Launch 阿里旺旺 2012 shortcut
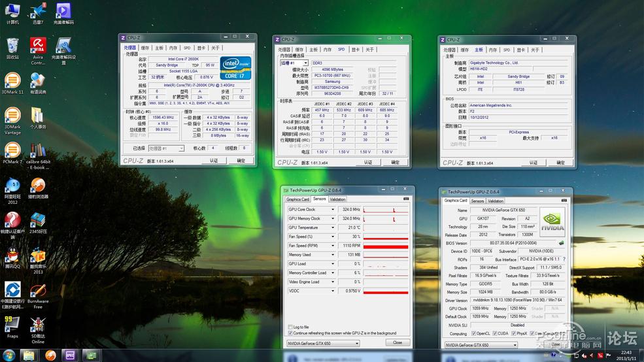The height and width of the screenshot is (362, 644). (12, 190)
